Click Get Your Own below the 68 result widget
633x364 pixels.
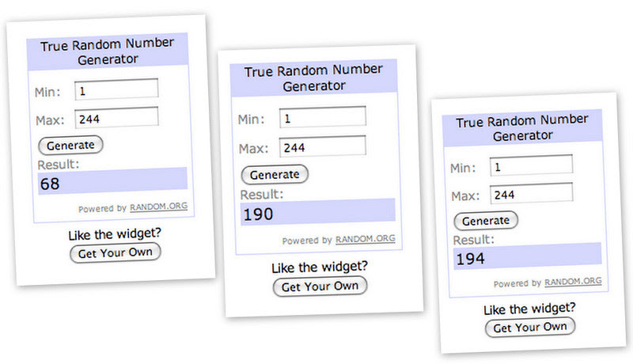point(116,253)
